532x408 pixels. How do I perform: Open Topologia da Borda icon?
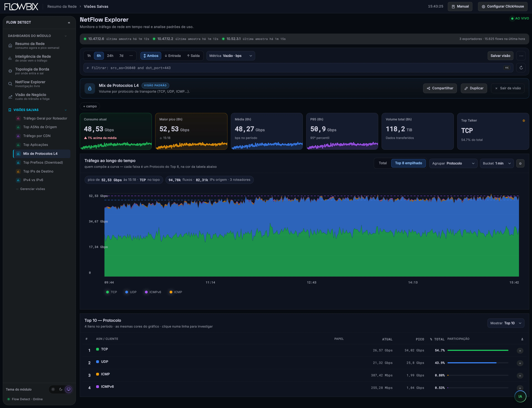(x=10, y=71)
